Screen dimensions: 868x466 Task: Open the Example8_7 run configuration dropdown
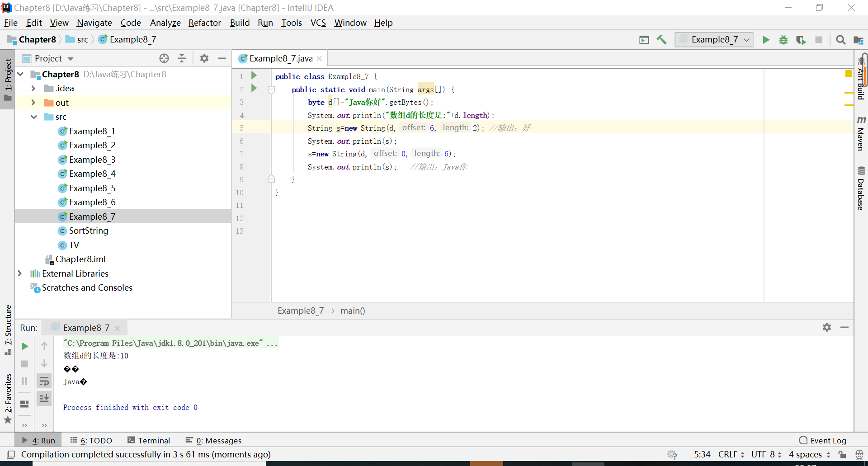(x=714, y=40)
